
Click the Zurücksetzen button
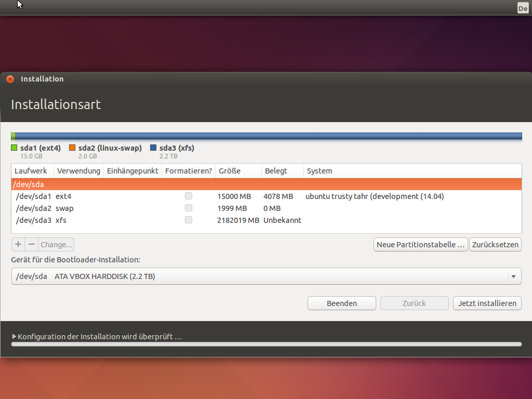(495, 245)
